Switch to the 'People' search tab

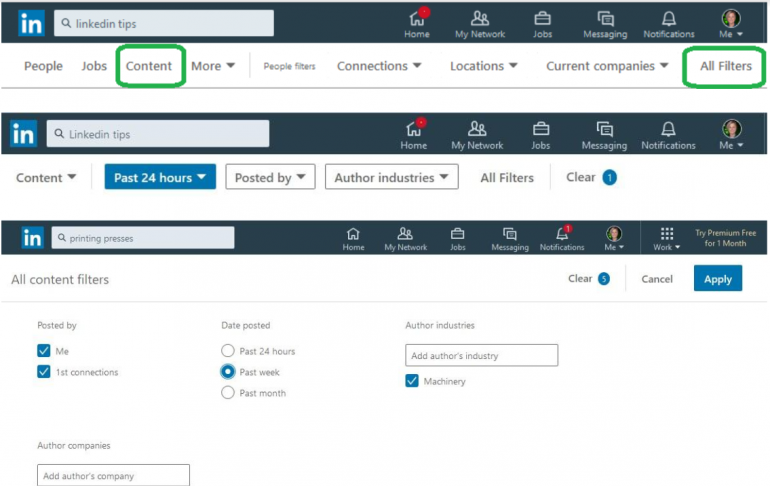tap(43, 66)
